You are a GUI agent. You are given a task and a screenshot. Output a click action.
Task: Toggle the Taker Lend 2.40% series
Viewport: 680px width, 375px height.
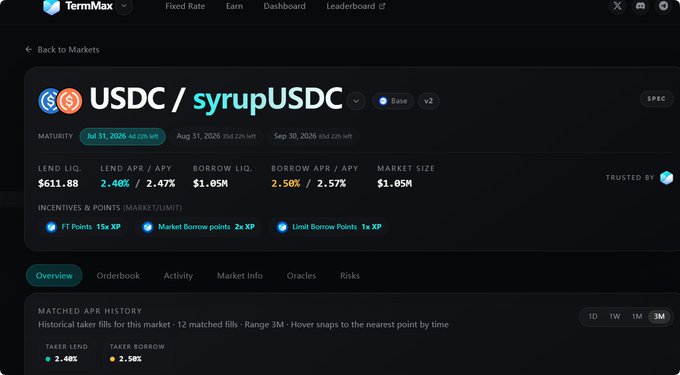pos(66,353)
